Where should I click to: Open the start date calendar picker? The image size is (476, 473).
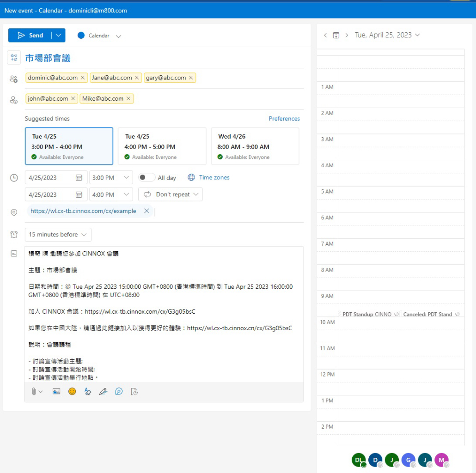click(79, 178)
